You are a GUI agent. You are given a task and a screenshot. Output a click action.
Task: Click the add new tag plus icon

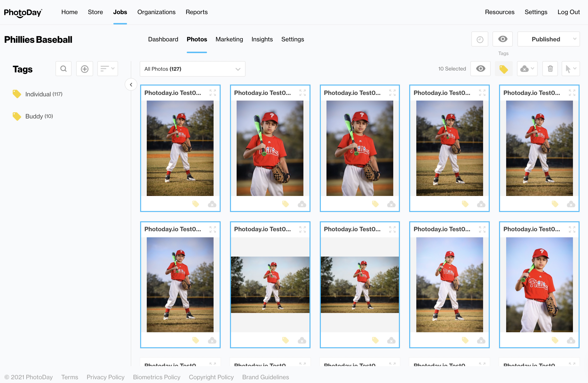click(x=84, y=69)
